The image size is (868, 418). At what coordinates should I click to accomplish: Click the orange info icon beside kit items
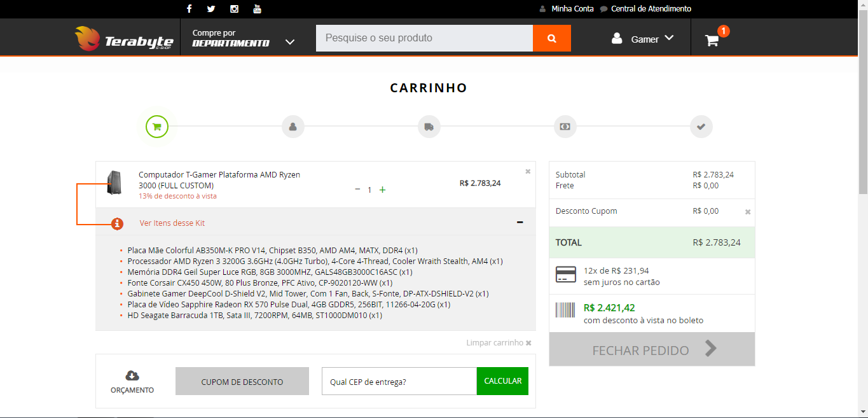[x=117, y=223]
